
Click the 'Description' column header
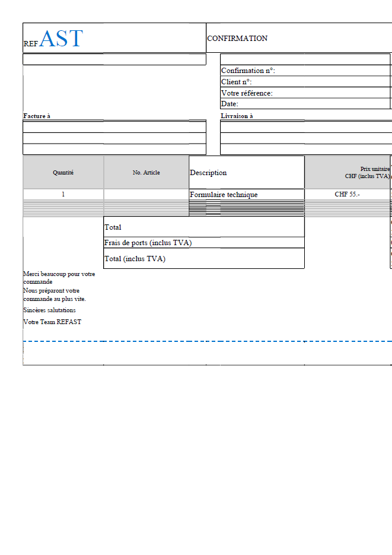(x=247, y=172)
